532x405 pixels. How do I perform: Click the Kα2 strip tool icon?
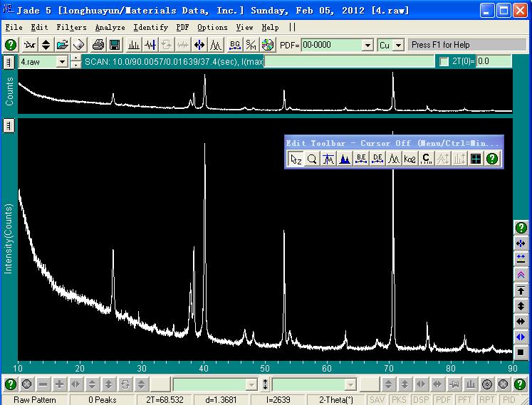point(410,159)
